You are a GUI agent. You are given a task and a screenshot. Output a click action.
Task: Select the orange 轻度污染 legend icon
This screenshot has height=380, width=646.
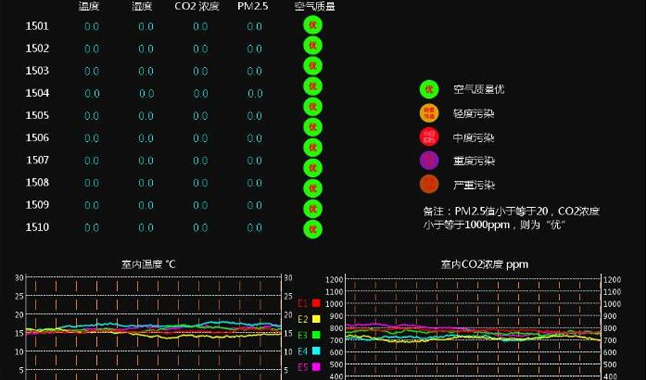click(429, 113)
